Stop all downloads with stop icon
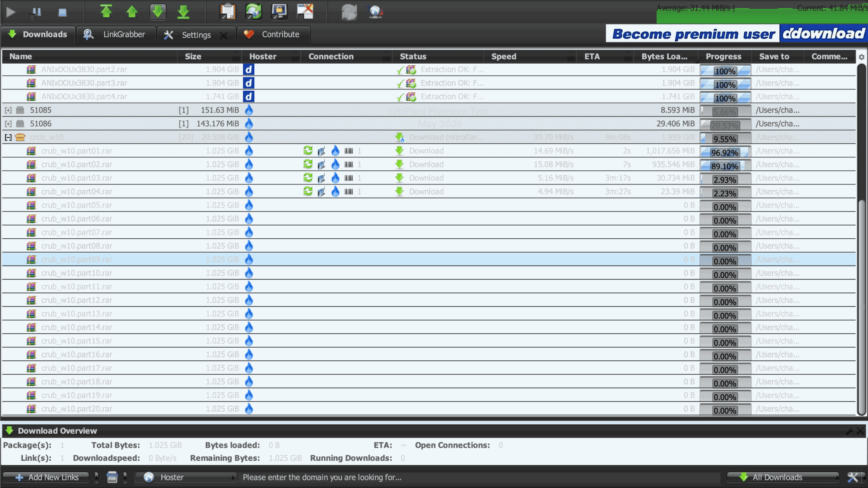This screenshot has width=868, height=488. 62,12
